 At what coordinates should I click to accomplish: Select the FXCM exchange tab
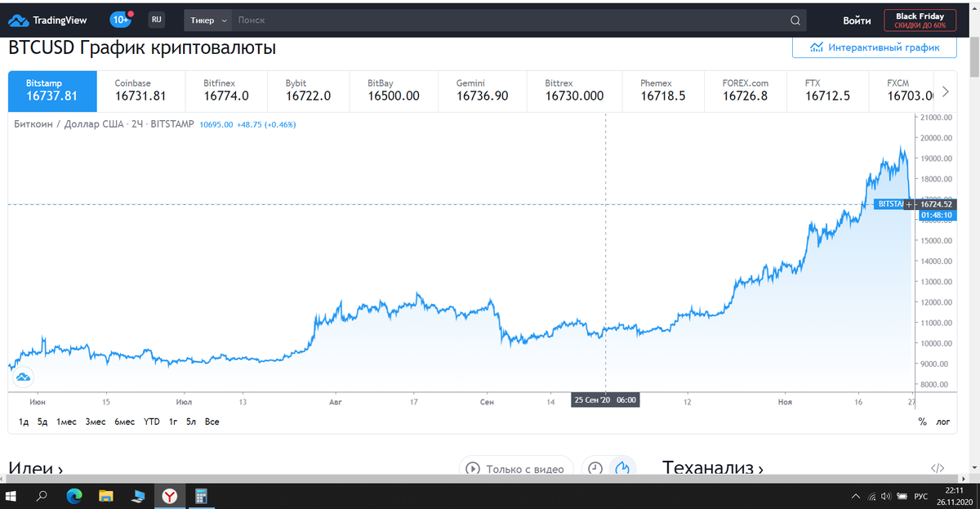tap(902, 91)
